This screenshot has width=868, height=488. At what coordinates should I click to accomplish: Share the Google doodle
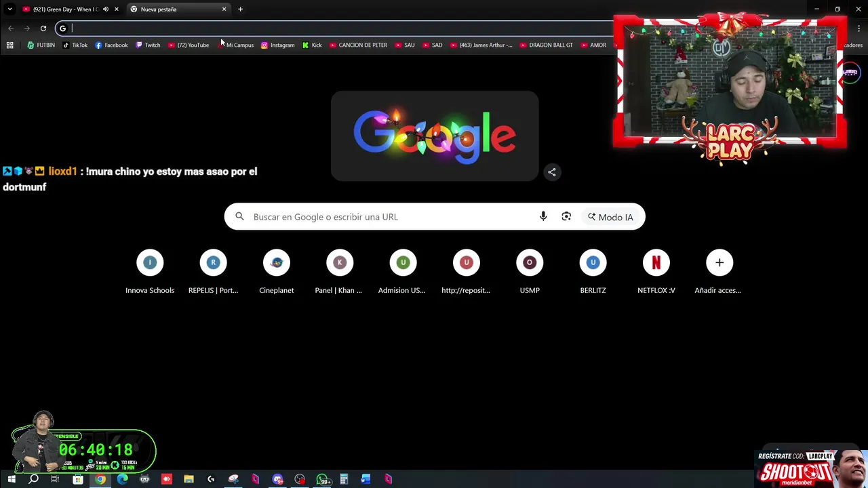[x=552, y=172]
